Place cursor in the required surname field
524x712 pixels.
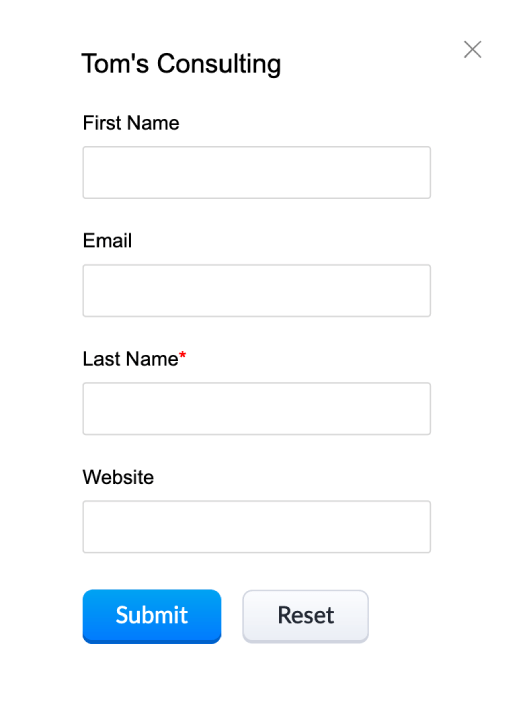257,409
